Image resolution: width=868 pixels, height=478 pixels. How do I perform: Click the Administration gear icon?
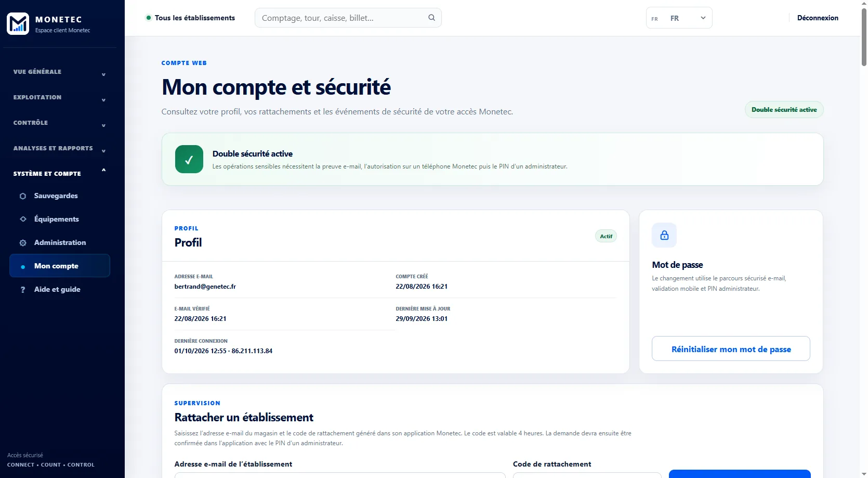point(23,243)
